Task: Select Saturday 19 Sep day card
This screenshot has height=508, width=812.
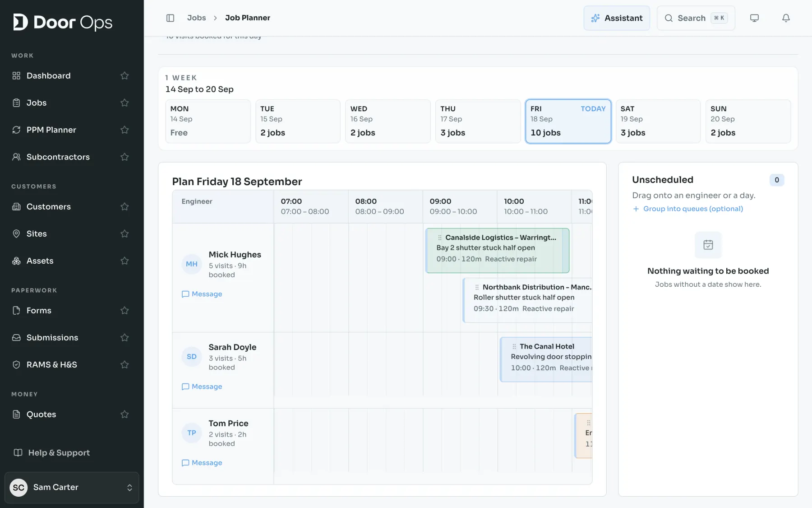Action: point(658,121)
